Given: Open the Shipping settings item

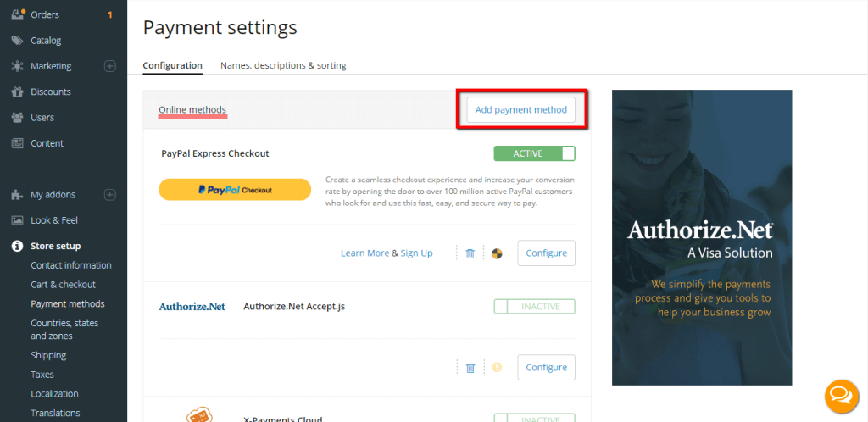Looking at the screenshot, I should click(x=48, y=355).
